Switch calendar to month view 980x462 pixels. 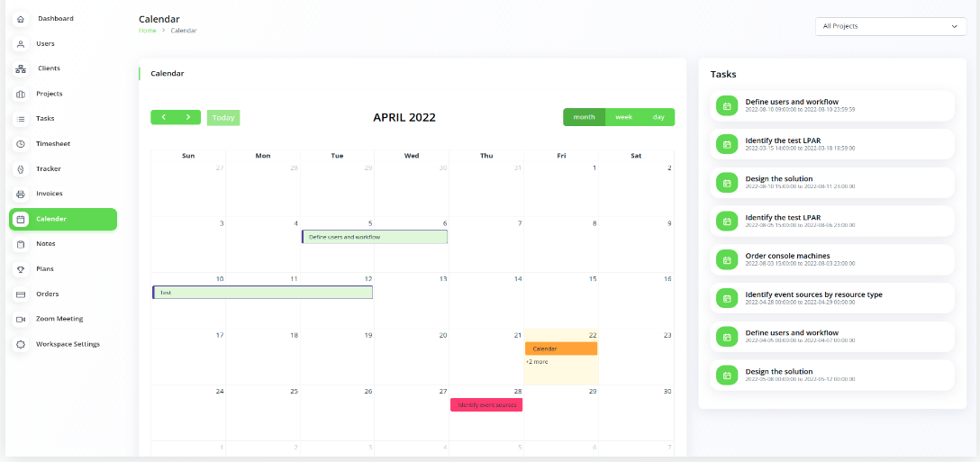tap(584, 117)
